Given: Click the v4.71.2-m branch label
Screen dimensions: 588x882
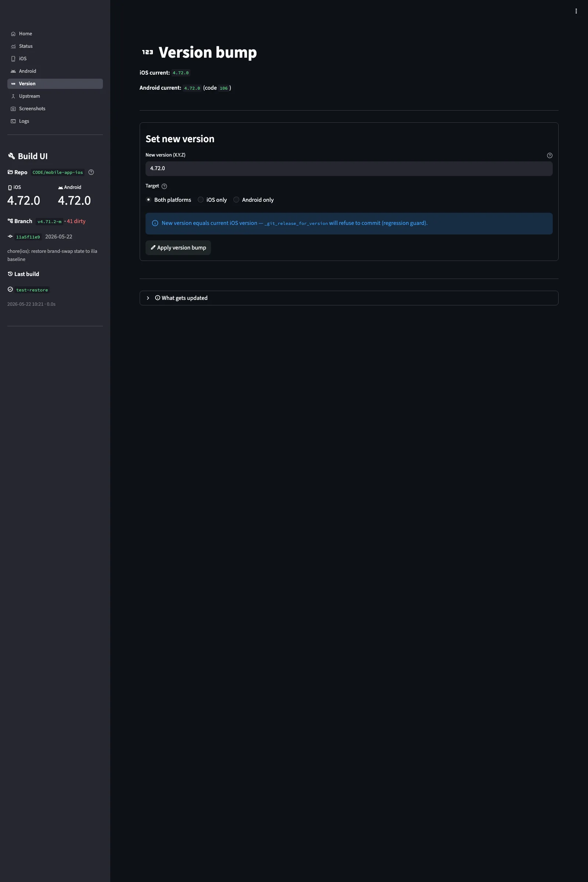Looking at the screenshot, I should [x=50, y=222].
